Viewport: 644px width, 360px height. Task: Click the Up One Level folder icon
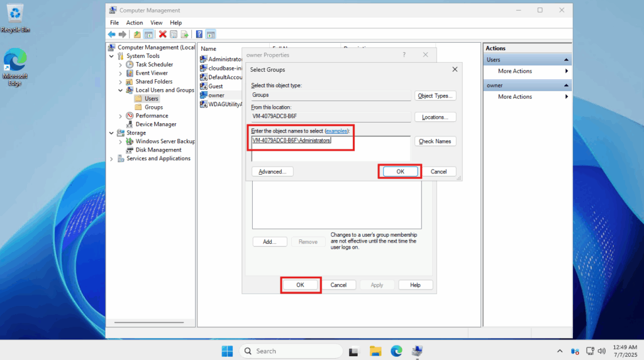click(x=137, y=35)
